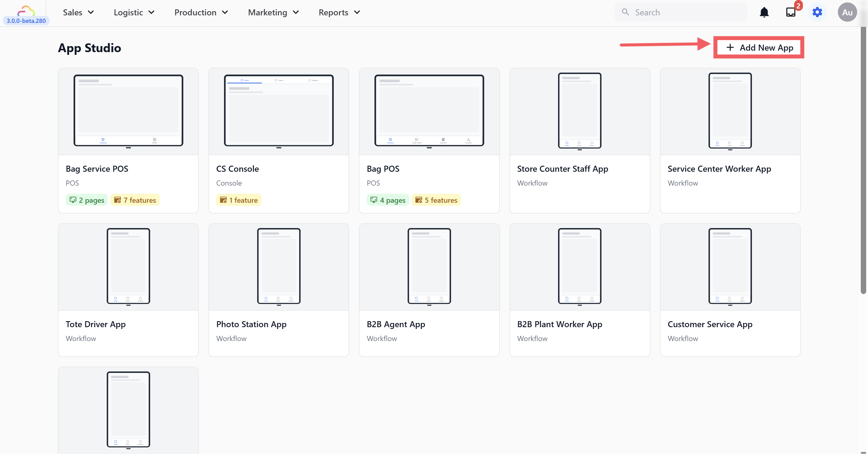
Task: Open the notifications bell icon
Action: point(764,12)
